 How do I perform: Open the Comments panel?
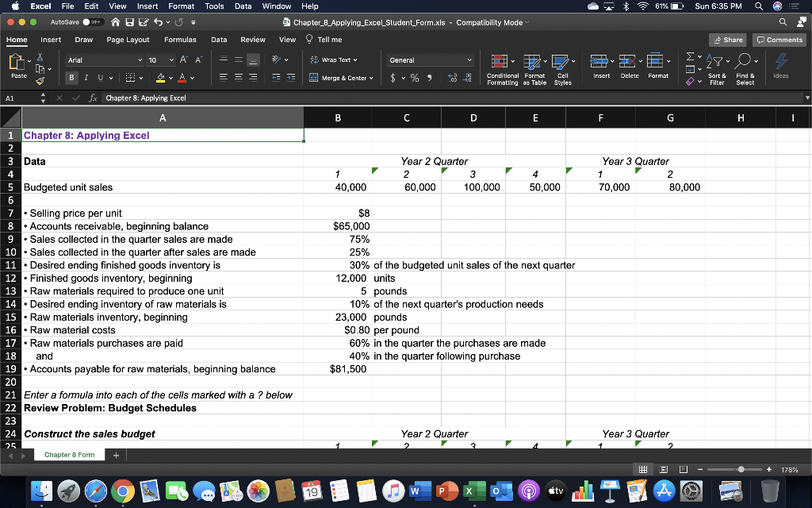pyautogui.click(x=779, y=39)
